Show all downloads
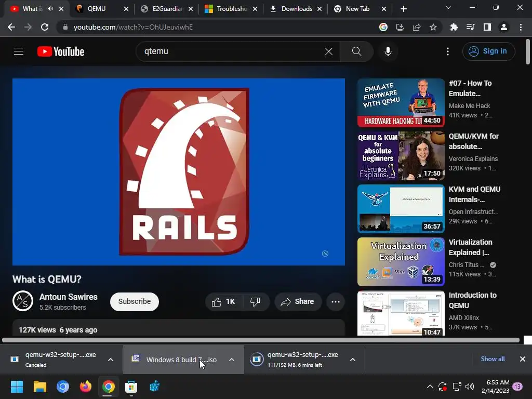The width and height of the screenshot is (532, 399). coord(493,359)
